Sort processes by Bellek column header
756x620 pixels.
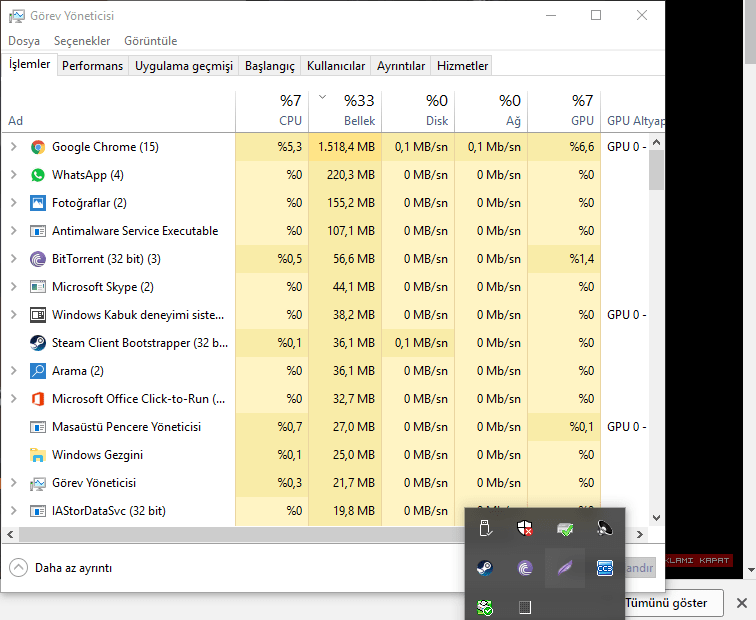345,111
